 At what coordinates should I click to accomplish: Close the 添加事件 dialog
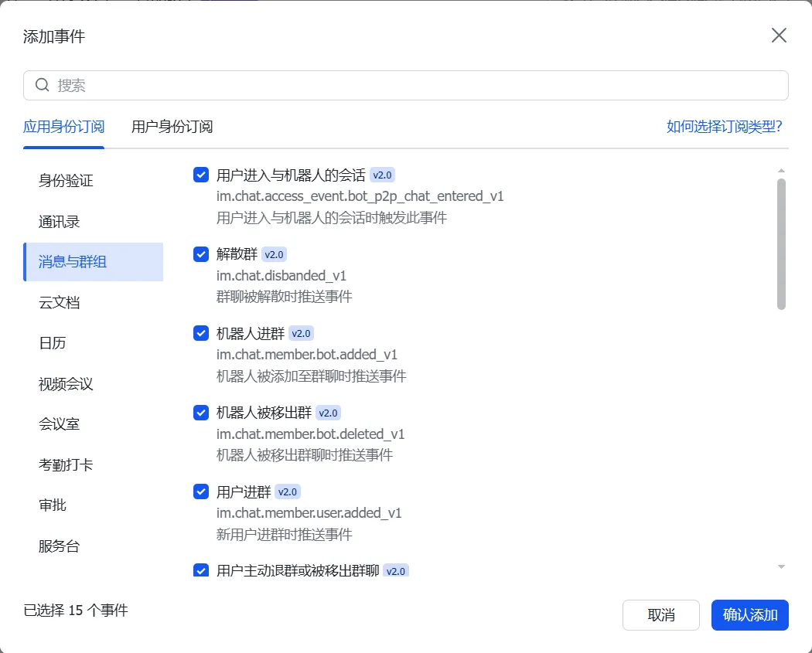coord(778,35)
